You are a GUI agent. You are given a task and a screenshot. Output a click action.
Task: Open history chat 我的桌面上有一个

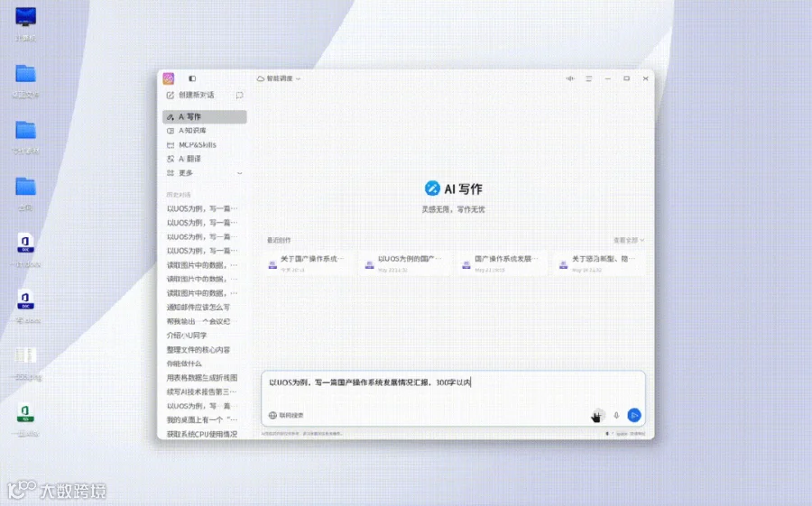click(203, 419)
